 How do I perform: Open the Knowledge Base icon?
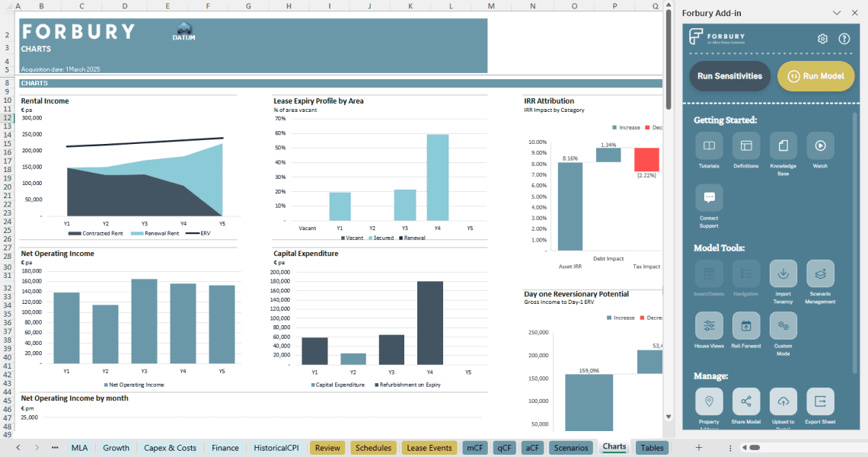tap(783, 145)
